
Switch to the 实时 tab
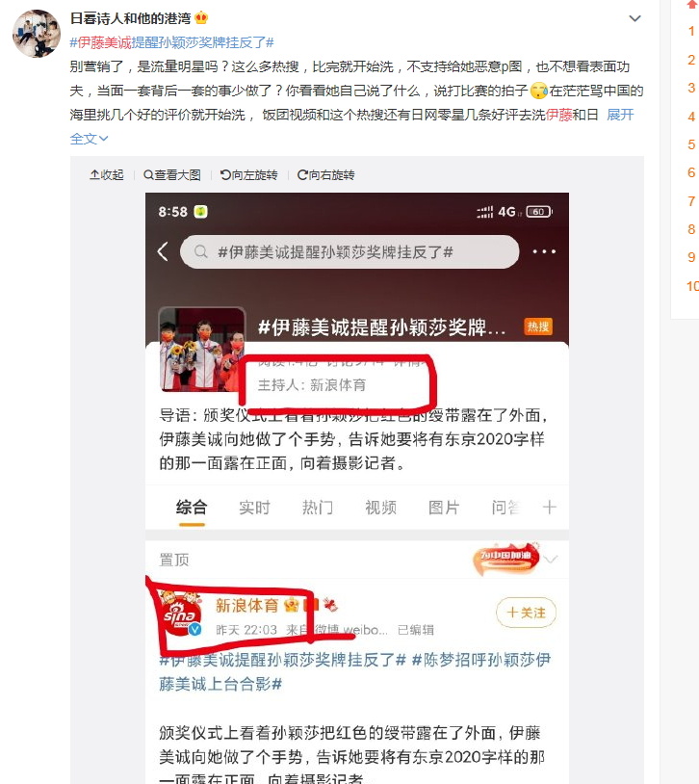click(254, 508)
